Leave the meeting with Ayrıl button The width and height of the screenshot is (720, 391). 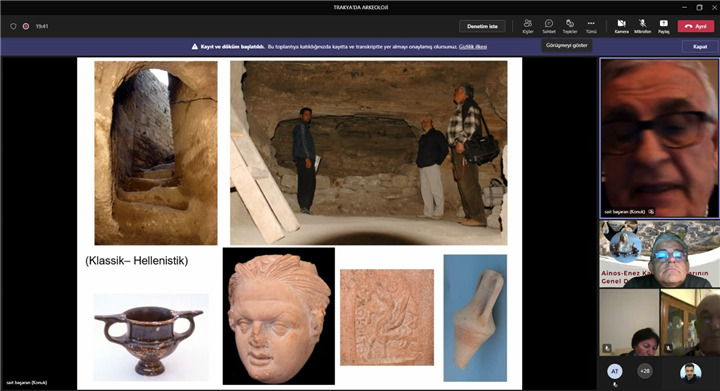tap(696, 26)
